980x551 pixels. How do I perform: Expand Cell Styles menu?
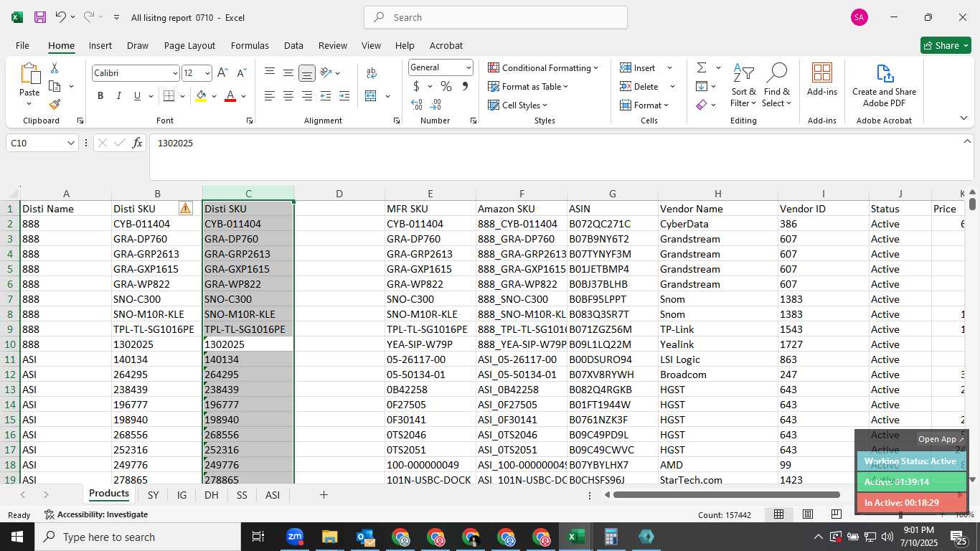click(517, 105)
